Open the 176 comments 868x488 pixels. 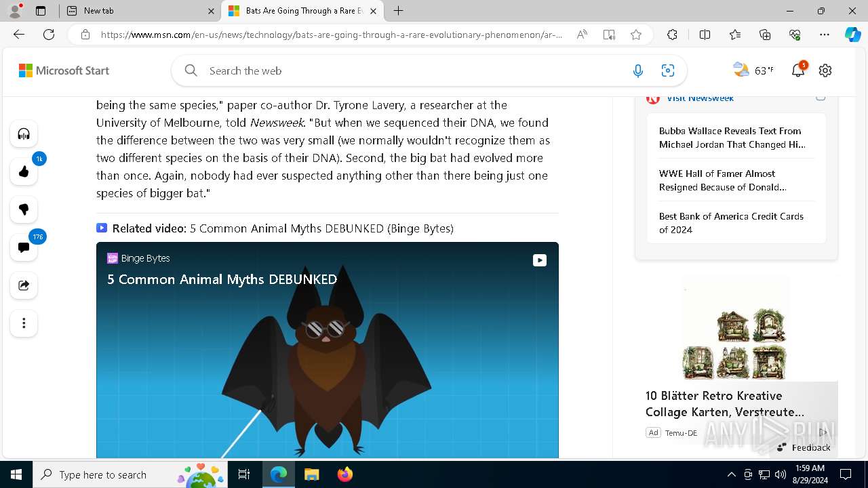tap(24, 247)
